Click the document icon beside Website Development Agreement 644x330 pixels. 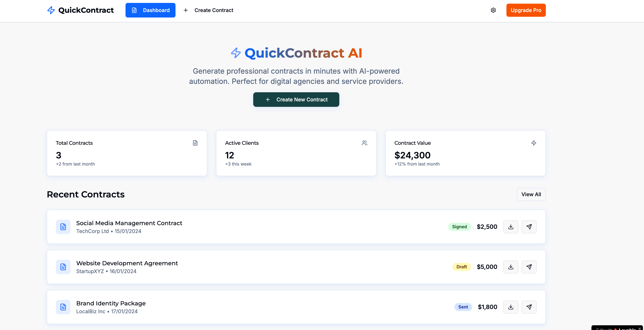click(63, 267)
